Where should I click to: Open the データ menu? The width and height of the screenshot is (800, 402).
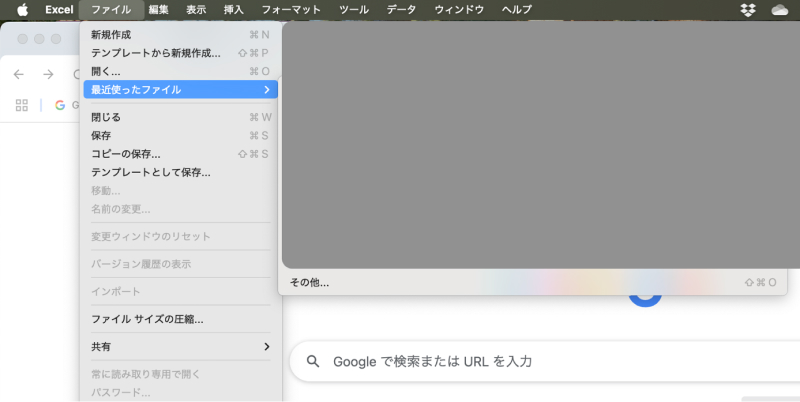pos(401,9)
